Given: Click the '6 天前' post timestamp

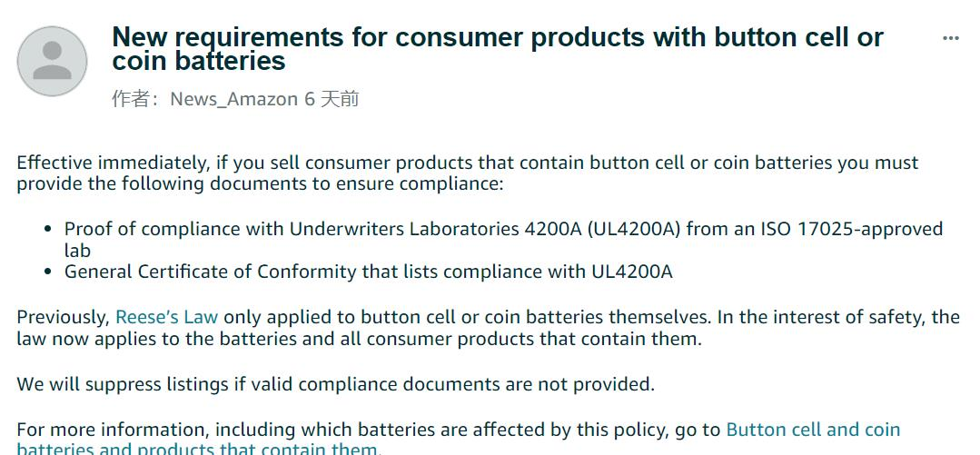Looking at the screenshot, I should click(332, 99).
